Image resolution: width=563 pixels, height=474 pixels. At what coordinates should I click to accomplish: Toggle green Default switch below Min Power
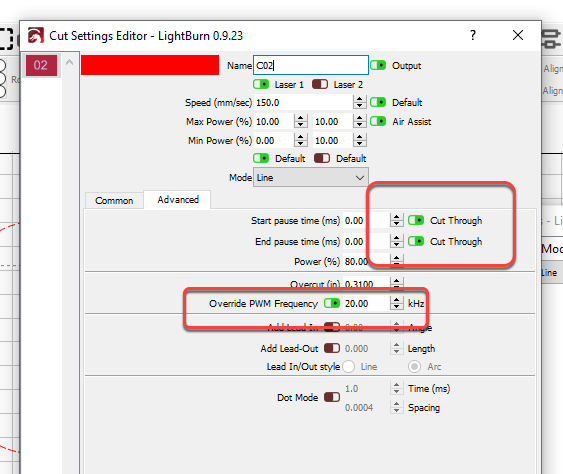click(261, 158)
